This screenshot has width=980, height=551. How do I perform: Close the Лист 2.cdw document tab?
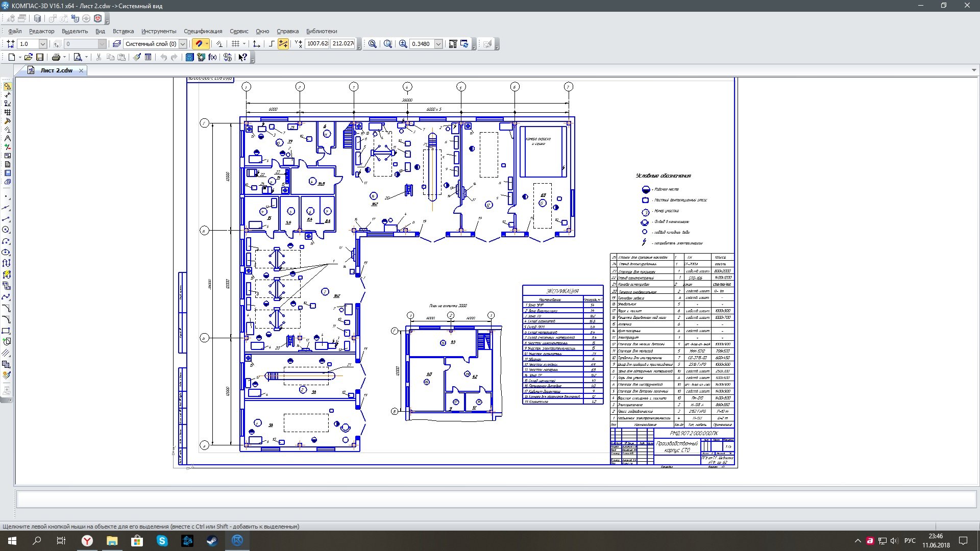81,70
